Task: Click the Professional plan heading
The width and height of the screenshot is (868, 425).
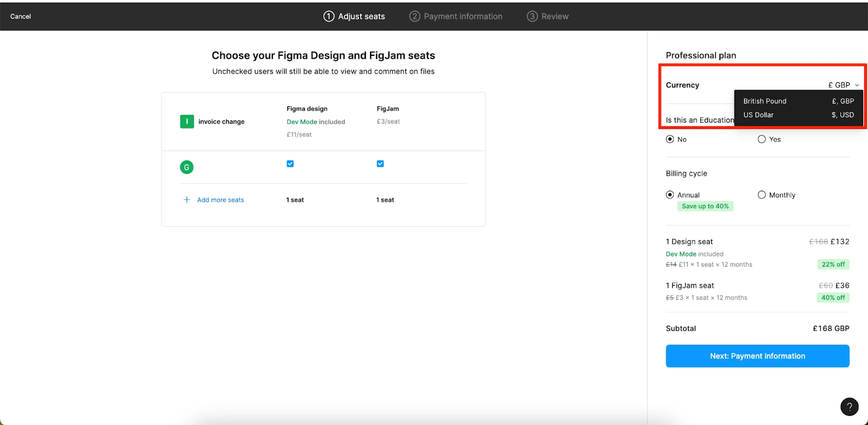Action: pyautogui.click(x=701, y=55)
